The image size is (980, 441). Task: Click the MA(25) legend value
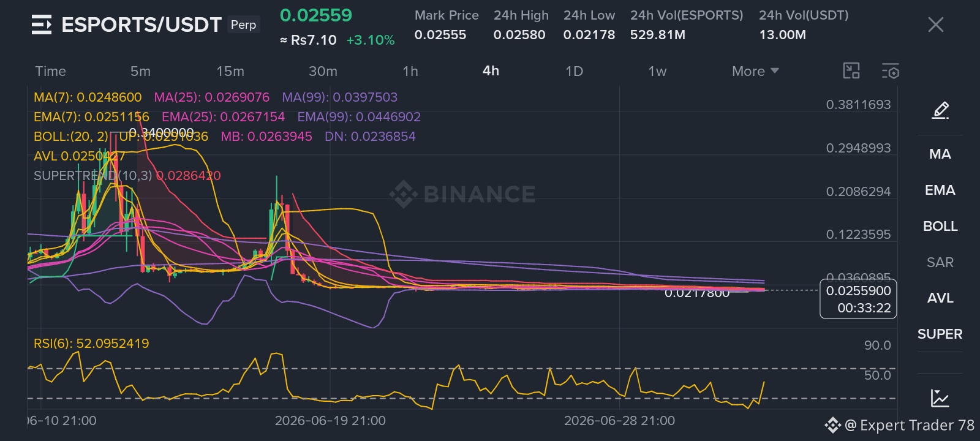[212, 97]
